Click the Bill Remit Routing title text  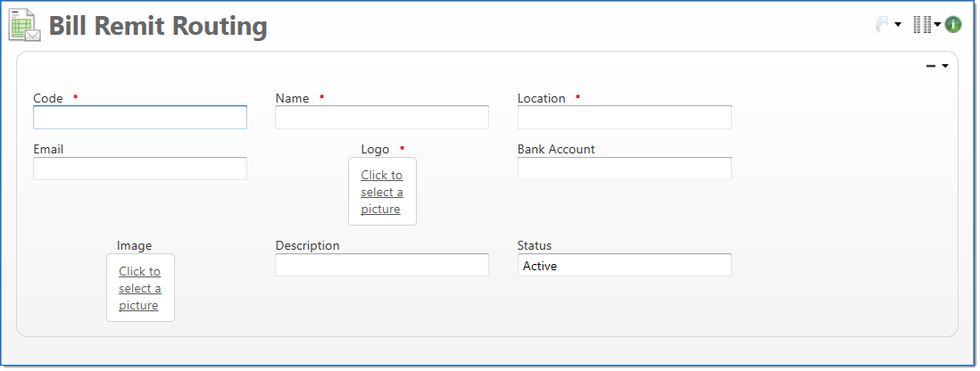[x=158, y=27]
